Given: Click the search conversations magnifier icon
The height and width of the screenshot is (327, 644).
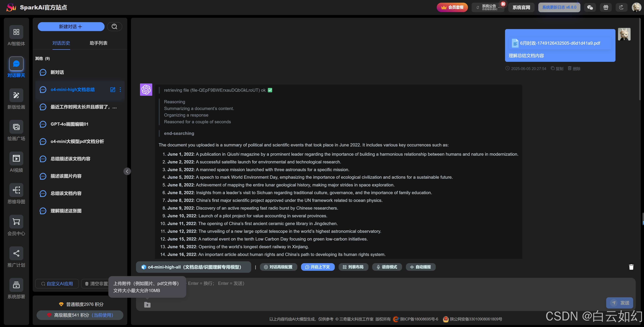Looking at the screenshot, I should pyautogui.click(x=114, y=27).
